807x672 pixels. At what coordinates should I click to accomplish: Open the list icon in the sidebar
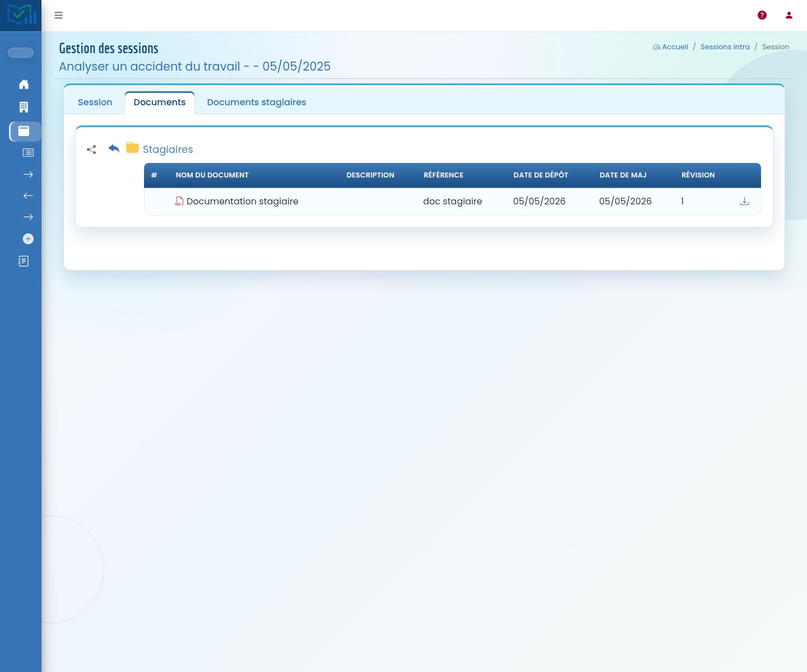28,152
